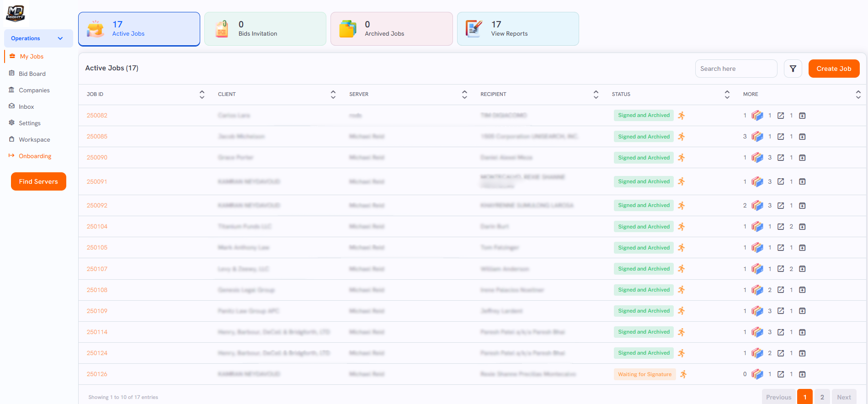Viewport: 868px width, 404px height.
Task: Click the Mighty logo in the sidebar
Action: (x=16, y=13)
